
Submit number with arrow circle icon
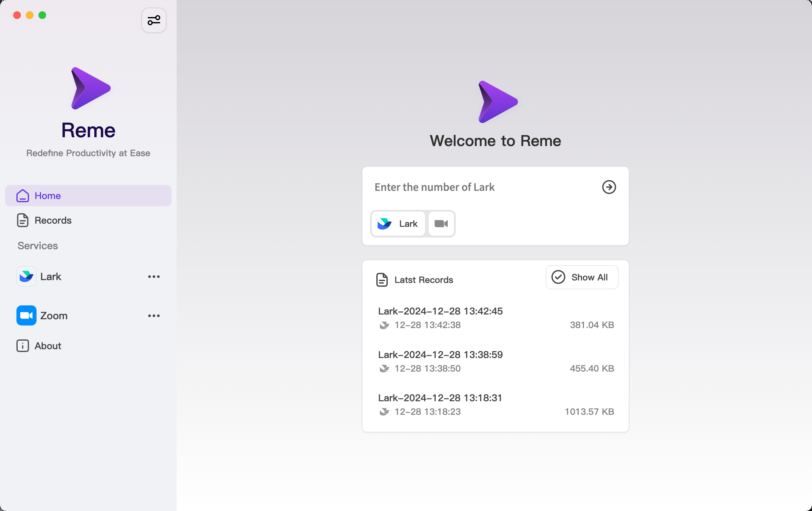click(609, 187)
